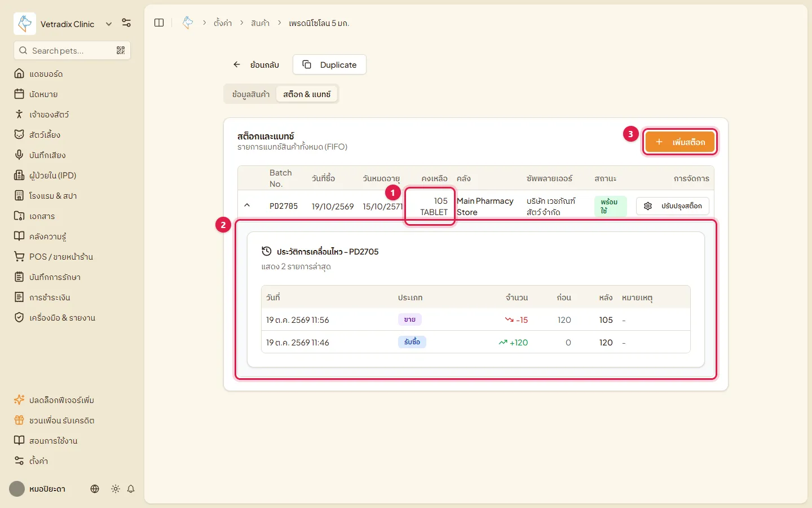
Task: Toggle the sidebar panel icon
Action: coord(159,23)
